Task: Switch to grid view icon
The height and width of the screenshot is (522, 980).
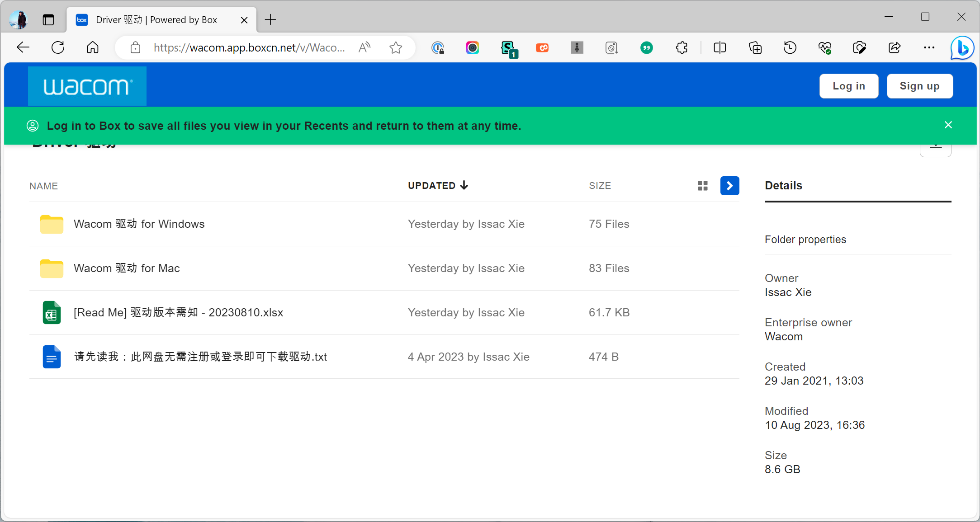Action: pyautogui.click(x=702, y=186)
